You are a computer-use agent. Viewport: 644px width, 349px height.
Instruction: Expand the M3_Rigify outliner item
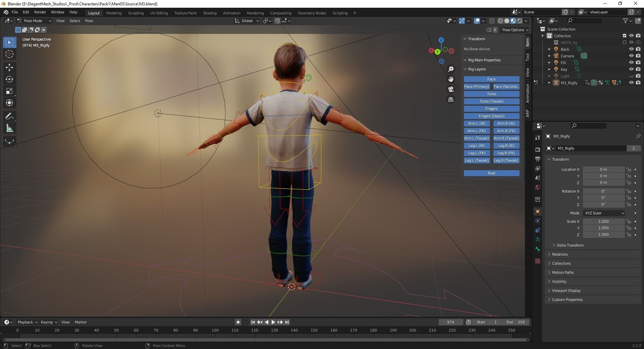549,83
